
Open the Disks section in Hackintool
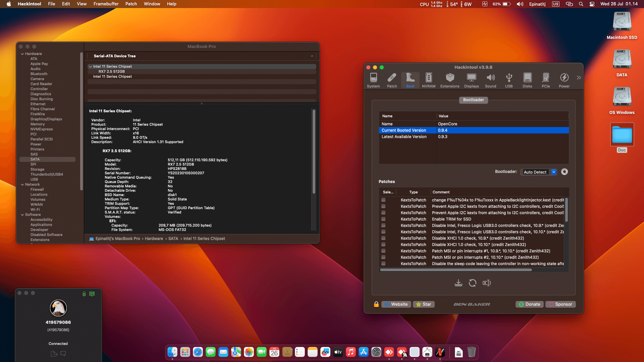pyautogui.click(x=527, y=80)
